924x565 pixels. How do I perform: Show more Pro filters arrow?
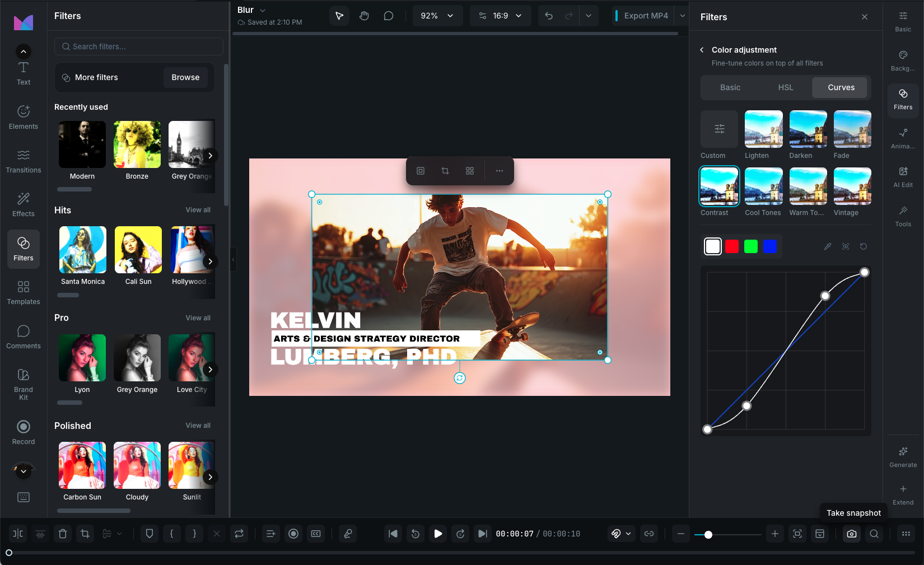point(210,370)
